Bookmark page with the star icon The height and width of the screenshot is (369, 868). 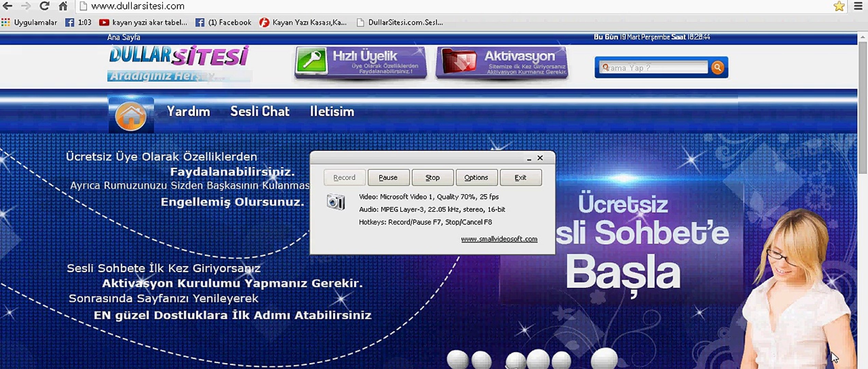(x=839, y=6)
